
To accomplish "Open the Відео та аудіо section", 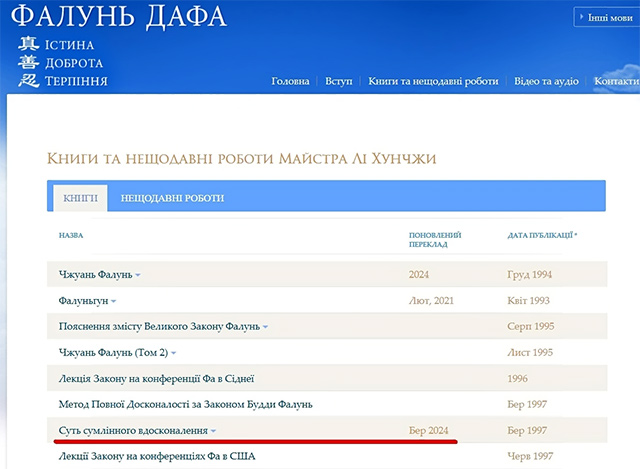I will [546, 81].
